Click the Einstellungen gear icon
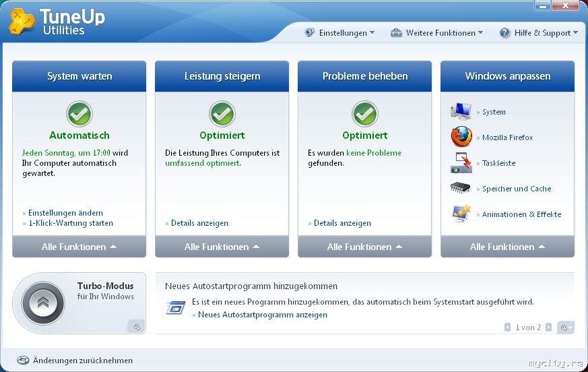Viewport: 588px width, 372px height. [309, 32]
